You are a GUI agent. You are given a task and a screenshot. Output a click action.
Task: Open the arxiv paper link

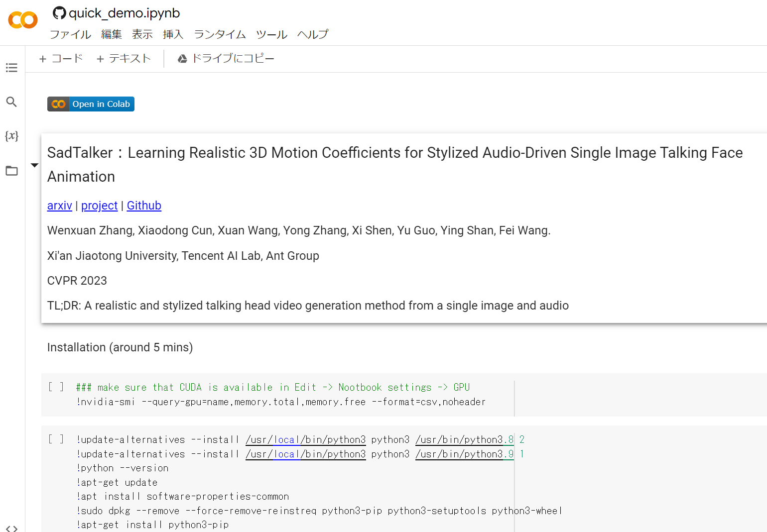pos(59,206)
